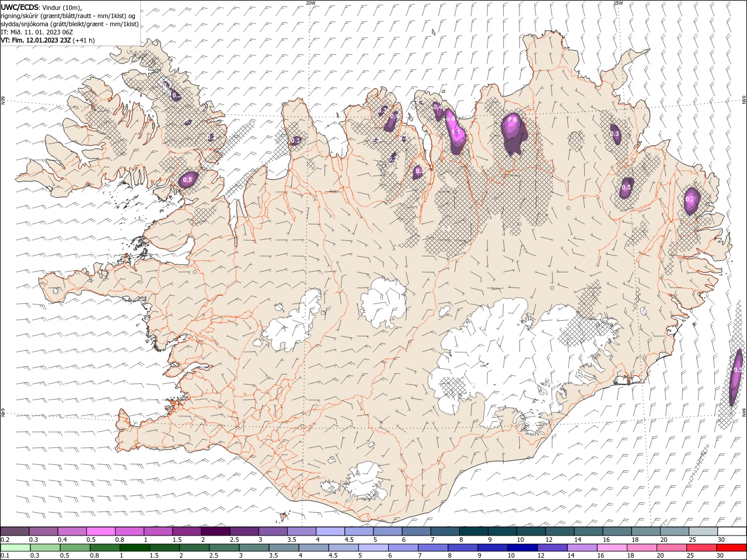Screen dimensions: 747x560
Task: Click the 0.3 snow blob on Skagi peninsula
Action: point(296,139)
